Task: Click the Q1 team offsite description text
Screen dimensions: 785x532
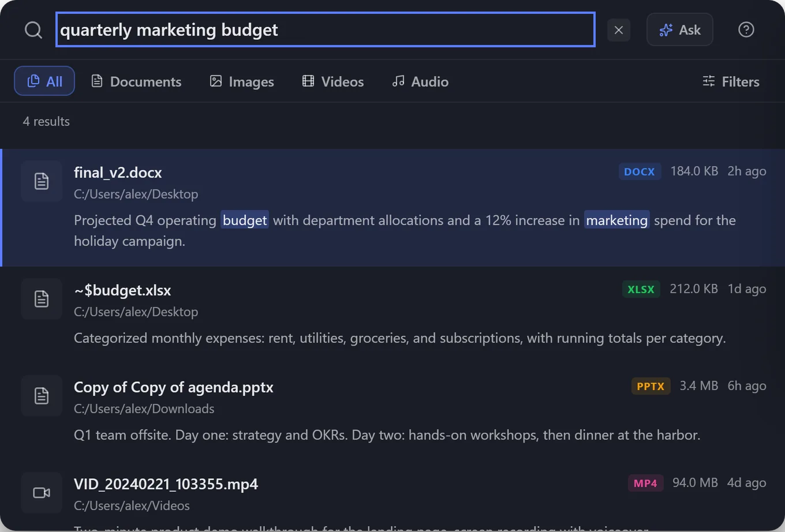Action: click(387, 435)
